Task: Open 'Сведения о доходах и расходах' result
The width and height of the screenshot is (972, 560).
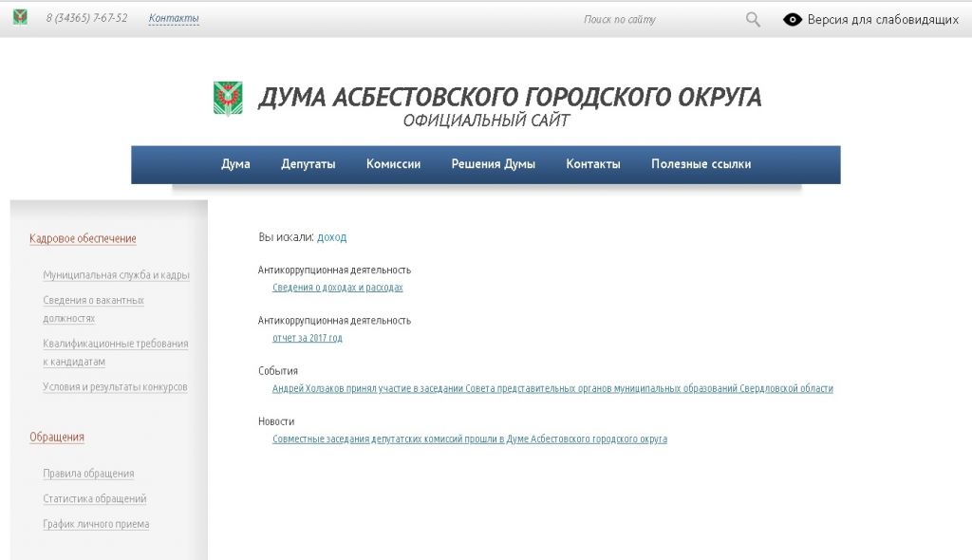Action: (x=337, y=287)
